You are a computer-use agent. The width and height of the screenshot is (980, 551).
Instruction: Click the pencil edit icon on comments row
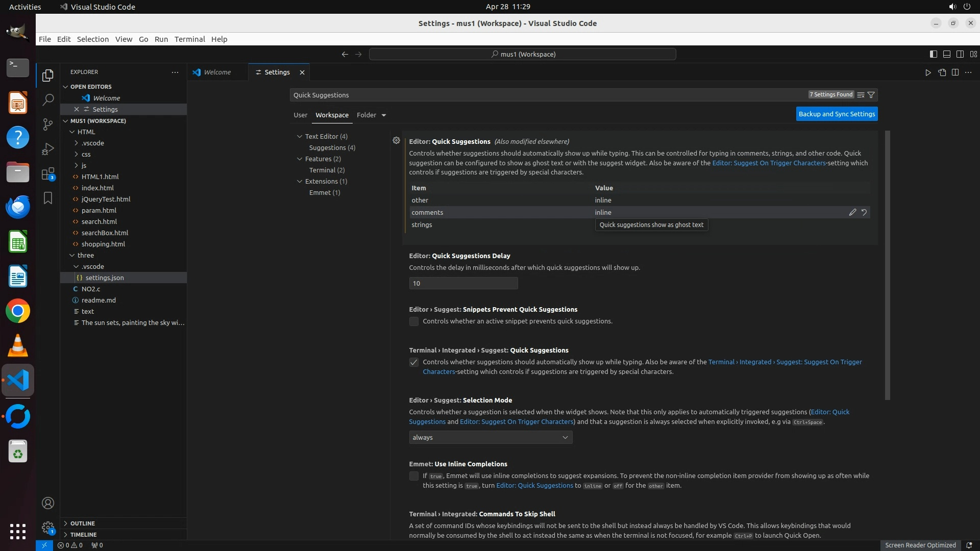tap(852, 212)
